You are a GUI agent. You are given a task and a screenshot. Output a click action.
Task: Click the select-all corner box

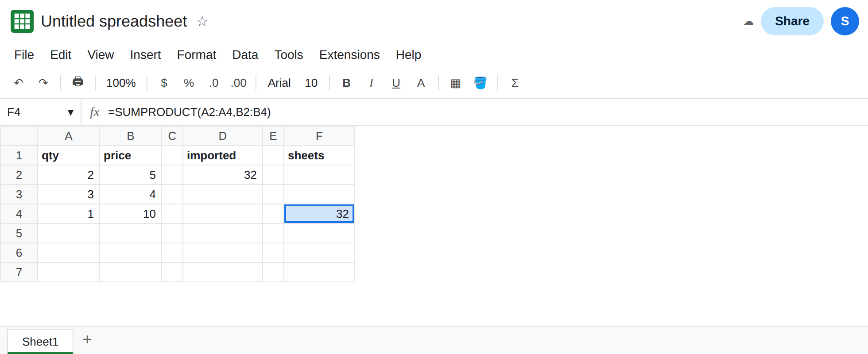[19, 136]
